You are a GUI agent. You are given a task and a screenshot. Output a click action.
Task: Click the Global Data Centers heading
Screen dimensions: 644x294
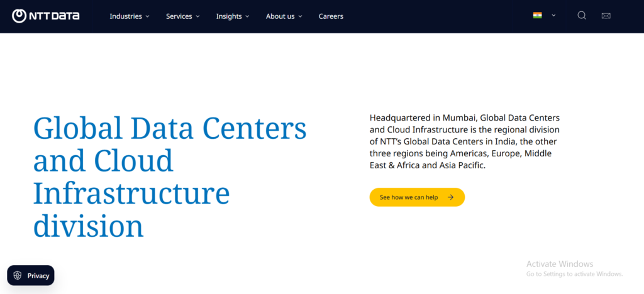tap(170, 177)
